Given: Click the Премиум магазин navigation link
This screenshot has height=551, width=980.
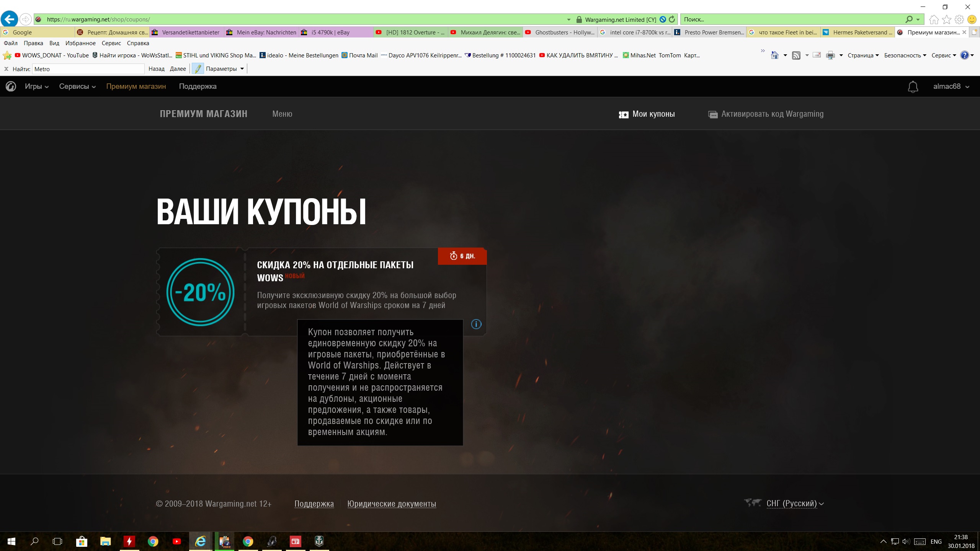Looking at the screenshot, I should pyautogui.click(x=136, y=86).
